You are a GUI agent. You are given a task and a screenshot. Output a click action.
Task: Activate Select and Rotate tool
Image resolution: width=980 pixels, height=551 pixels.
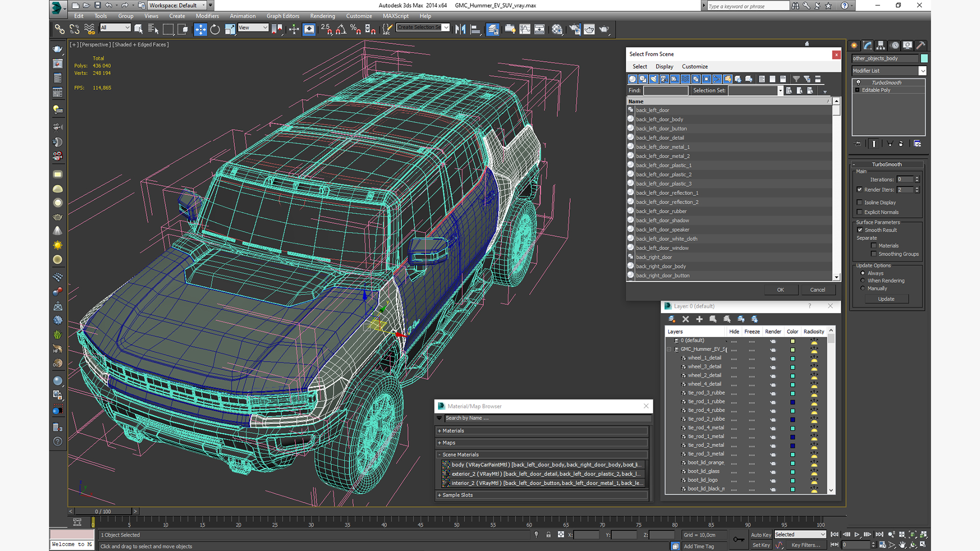pos(215,29)
